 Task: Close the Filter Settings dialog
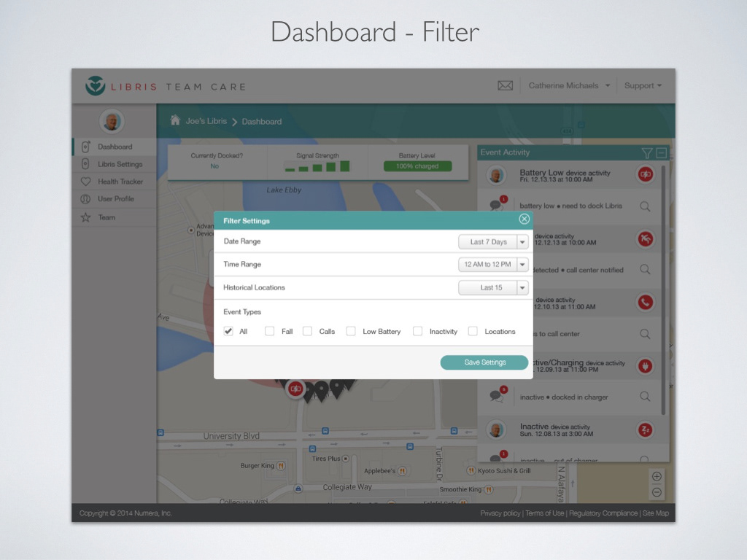[524, 219]
